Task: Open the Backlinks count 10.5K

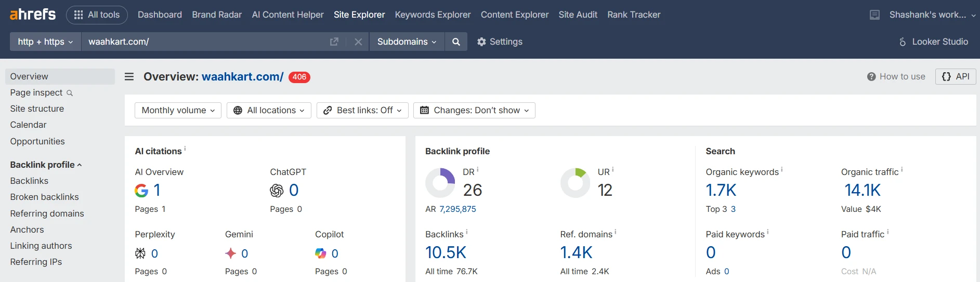Action: click(446, 252)
